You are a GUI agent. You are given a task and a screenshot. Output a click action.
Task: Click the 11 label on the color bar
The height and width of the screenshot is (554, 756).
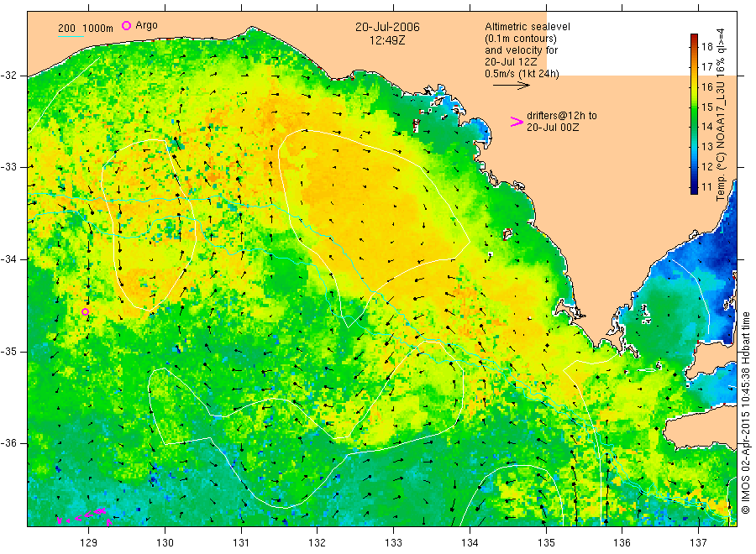click(x=706, y=187)
